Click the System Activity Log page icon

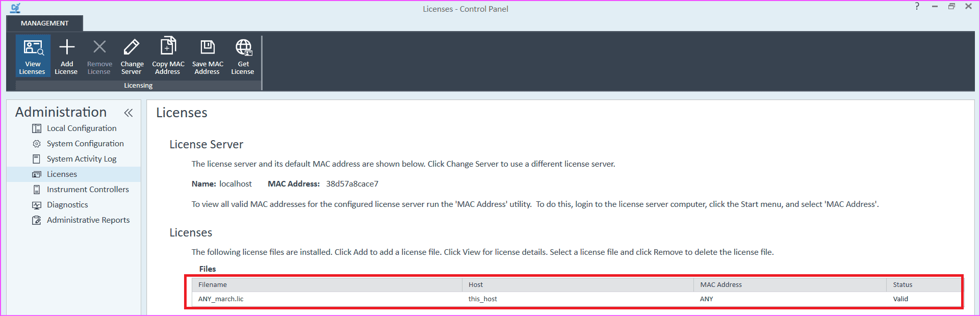tap(37, 159)
